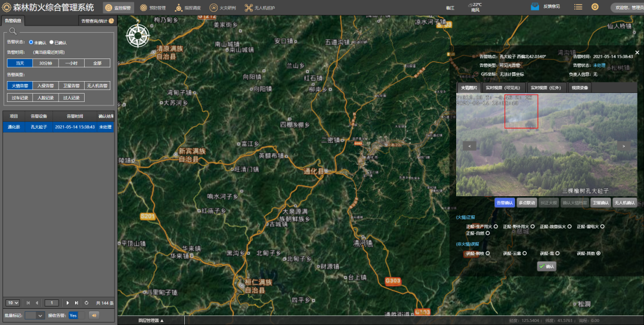The width and height of the screenshot is (644, 325).
Task: Switch to the 实时视频(红外) tab
Action: pos(545,88)
